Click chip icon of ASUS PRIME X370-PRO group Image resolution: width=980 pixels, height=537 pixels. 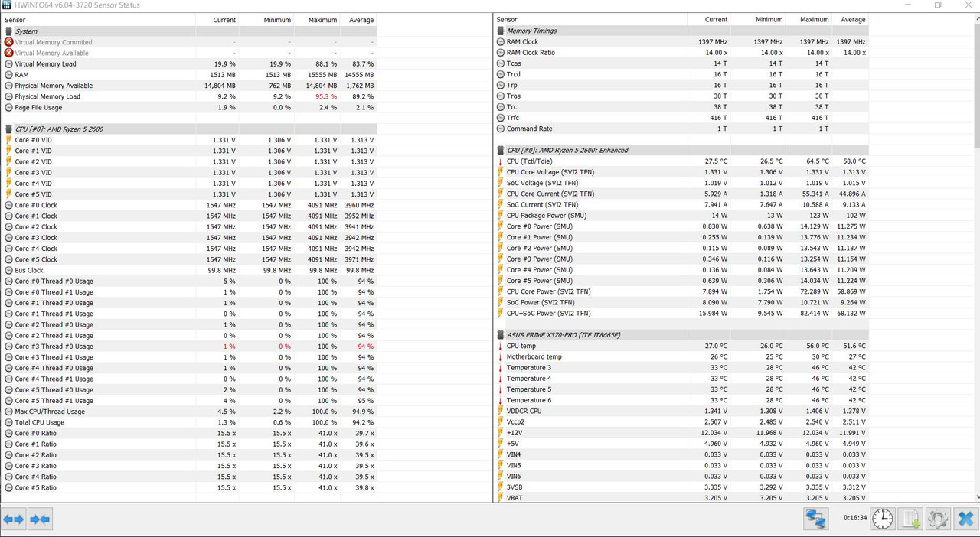click(x=500, y=335)
